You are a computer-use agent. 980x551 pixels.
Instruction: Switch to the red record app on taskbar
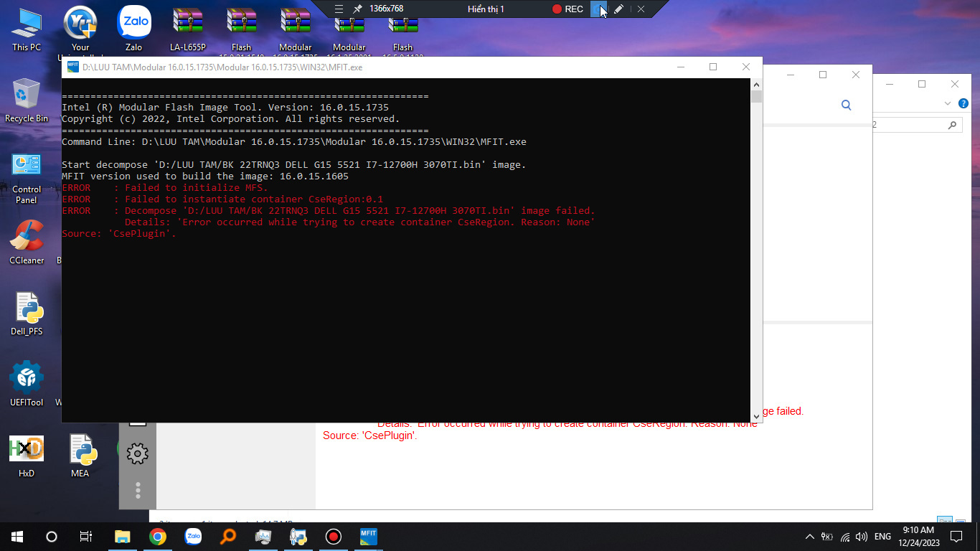(334, 537)
